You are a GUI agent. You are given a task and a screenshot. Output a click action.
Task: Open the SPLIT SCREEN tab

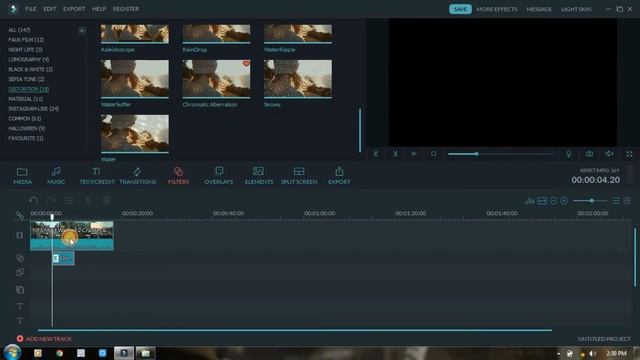(x=299, y=176)
